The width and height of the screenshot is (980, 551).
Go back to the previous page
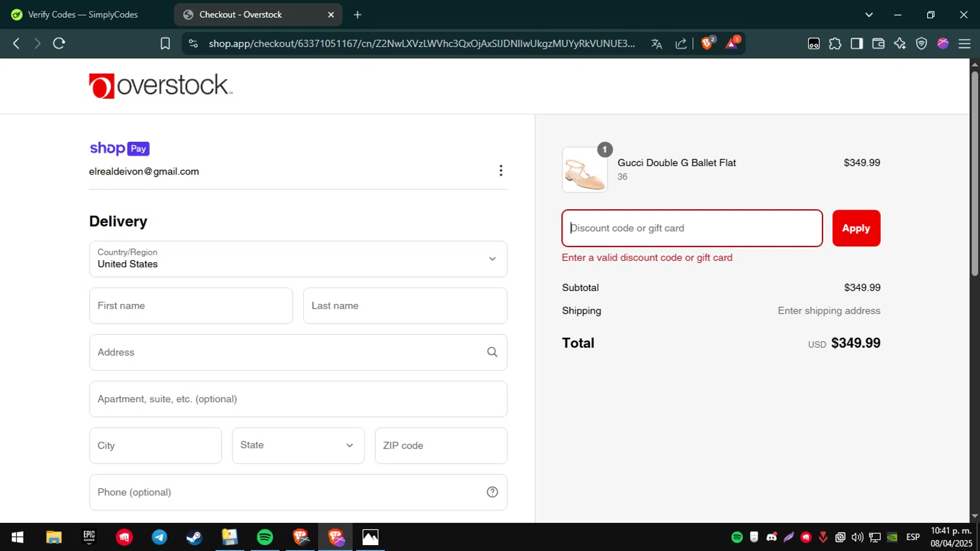pos(16,44)
